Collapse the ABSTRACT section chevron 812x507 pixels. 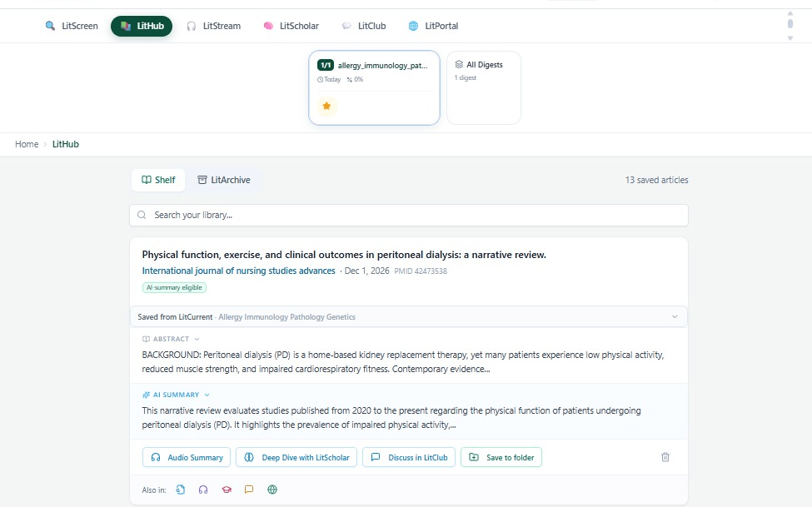pos(197,339)
